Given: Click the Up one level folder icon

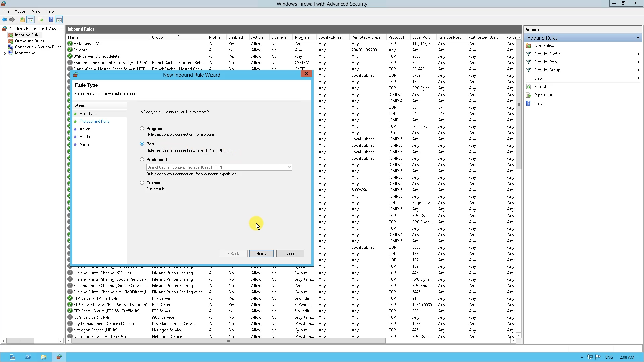Looking at the screenshot, I should 22,20.
